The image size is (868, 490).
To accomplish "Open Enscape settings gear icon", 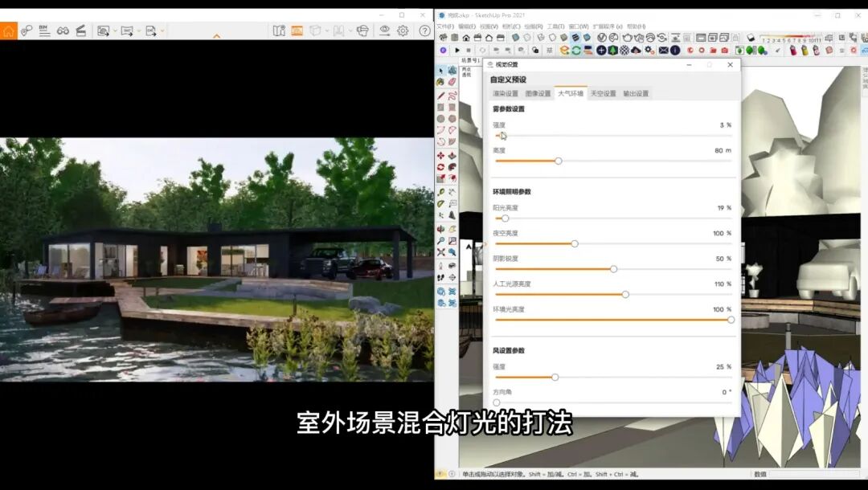I will pyautogui.click(x=403, y=31).
